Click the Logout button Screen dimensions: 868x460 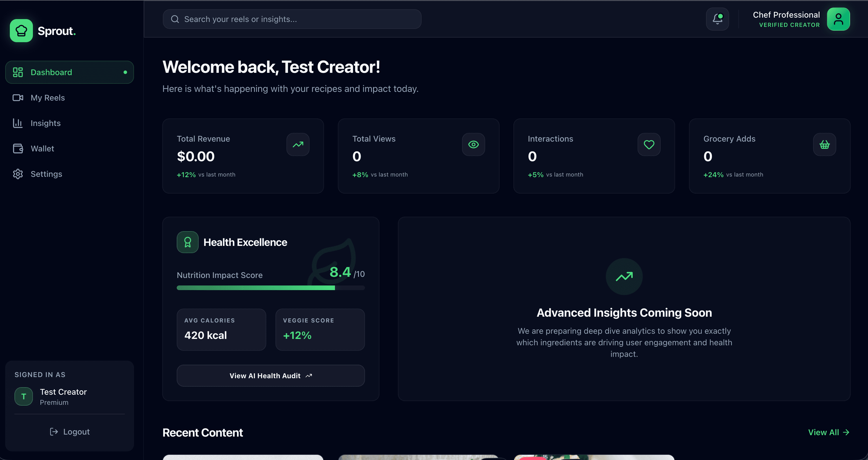(70, 432)
